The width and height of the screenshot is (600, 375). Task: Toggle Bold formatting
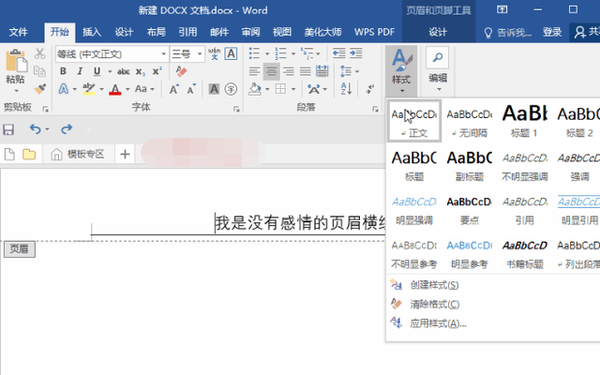(63, 71)
